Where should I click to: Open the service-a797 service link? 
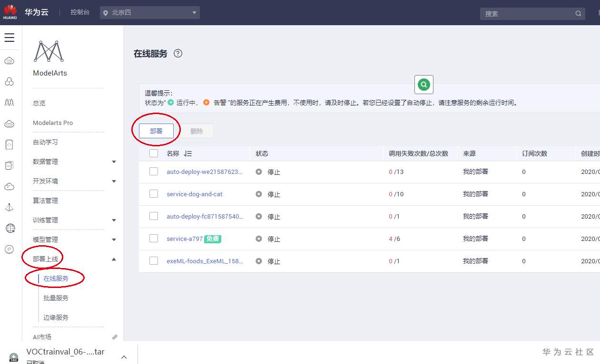185,239
